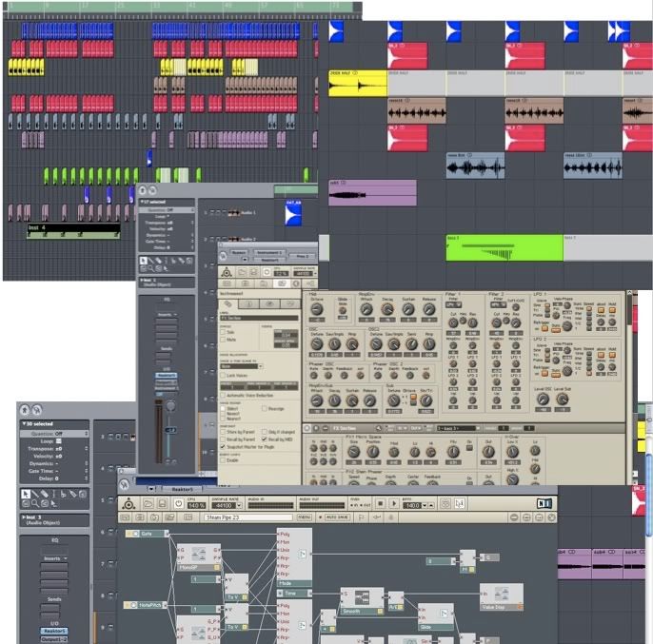Click the Output1-2 button in the lower-left channel strip
Image resolution: width=653 pixels, height=644 pixels.
pos(54,638)
